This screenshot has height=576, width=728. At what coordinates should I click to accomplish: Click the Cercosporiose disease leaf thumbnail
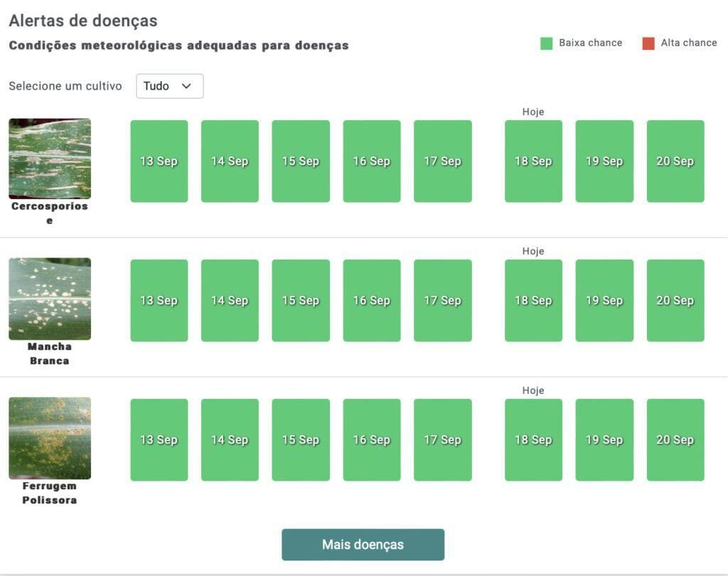[x=50, y=158]
